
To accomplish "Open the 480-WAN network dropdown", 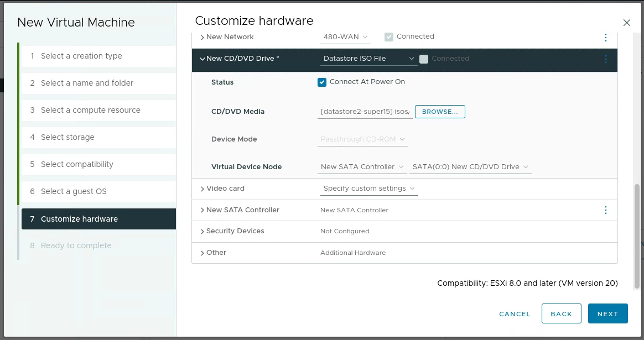I will [x=345, y=37].
